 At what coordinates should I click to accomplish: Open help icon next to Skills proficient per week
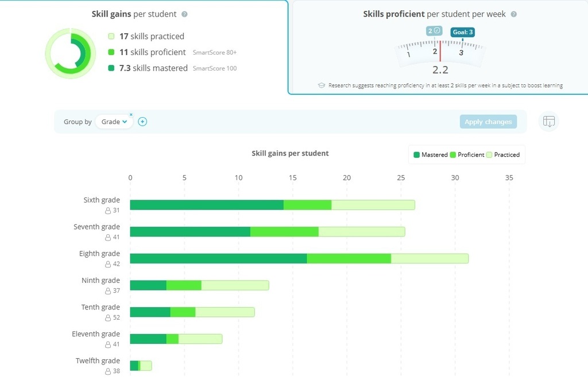514,14
